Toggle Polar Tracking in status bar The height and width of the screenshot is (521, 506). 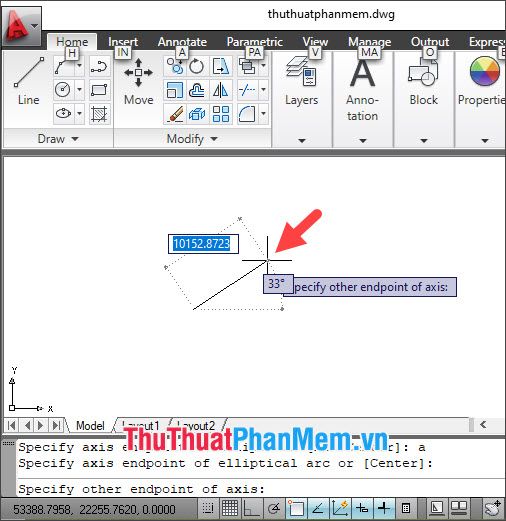[x=274, y=508]
